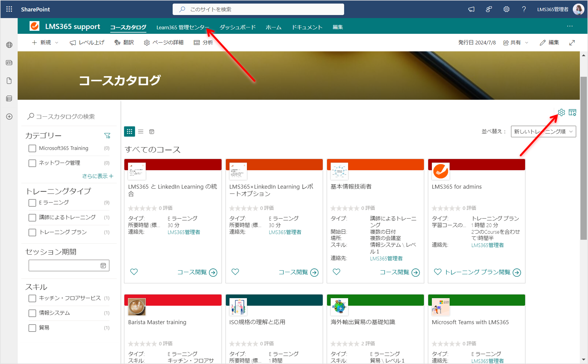Open the SharePoint settings gear in top bar
This screenshot has width=588, height=364.
pyautogui.click(x=506, y=9)
